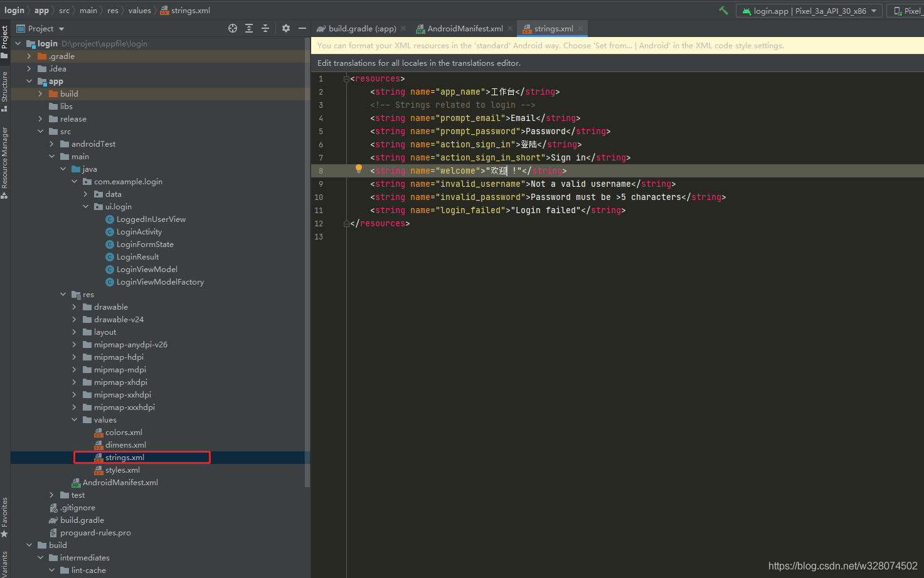
Task: Click line number 13 in the gutter
Action: (x=319, y=237)
